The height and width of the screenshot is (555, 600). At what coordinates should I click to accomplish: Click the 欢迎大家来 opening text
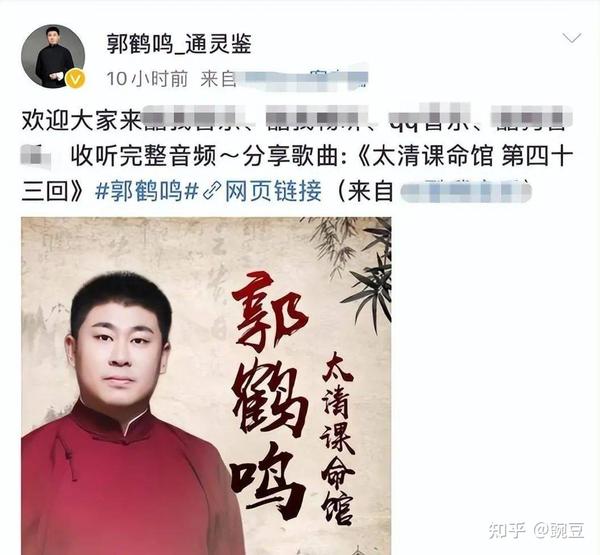pos(82,120)
